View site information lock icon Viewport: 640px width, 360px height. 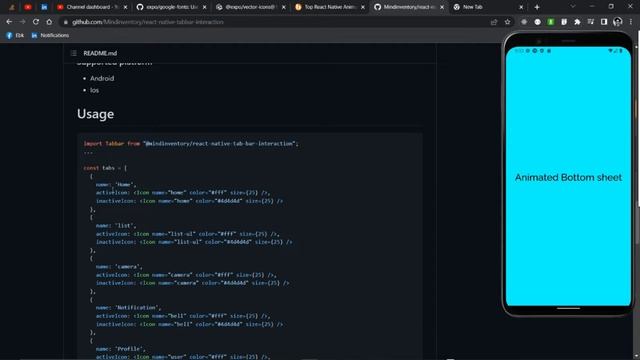65,22
